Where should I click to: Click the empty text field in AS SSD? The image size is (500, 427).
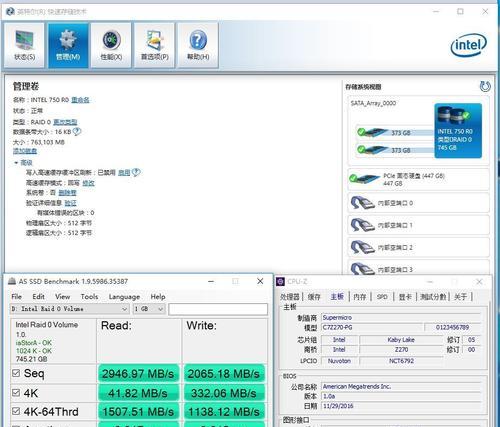pos(218,309)
